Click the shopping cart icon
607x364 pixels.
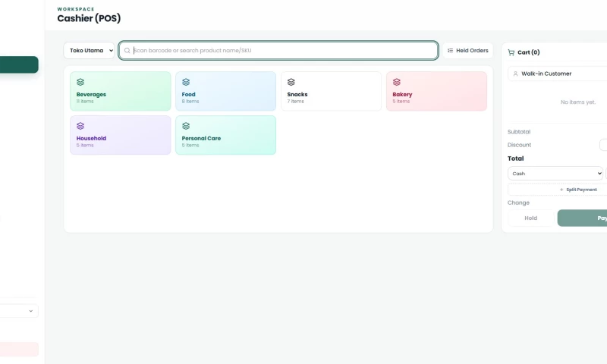511,52
